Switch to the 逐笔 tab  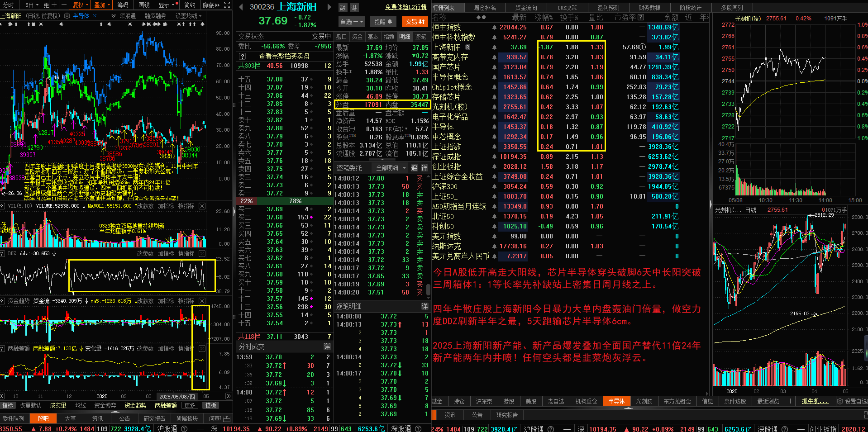pyautogui.click(x=420, y=37)
